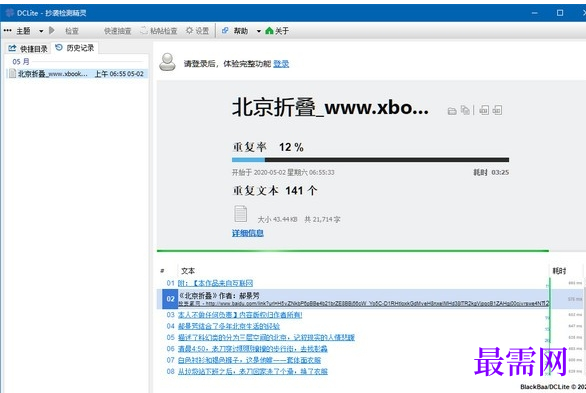Expand the 主题 dropdown arrow
The height and width of the screenshot is (393, 586).
point(41,31)
